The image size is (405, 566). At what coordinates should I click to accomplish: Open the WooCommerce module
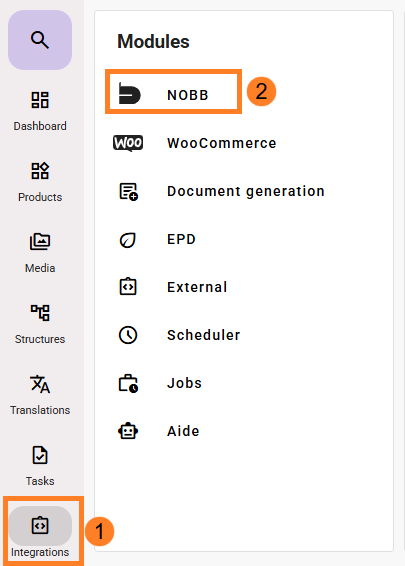(222, 143)
